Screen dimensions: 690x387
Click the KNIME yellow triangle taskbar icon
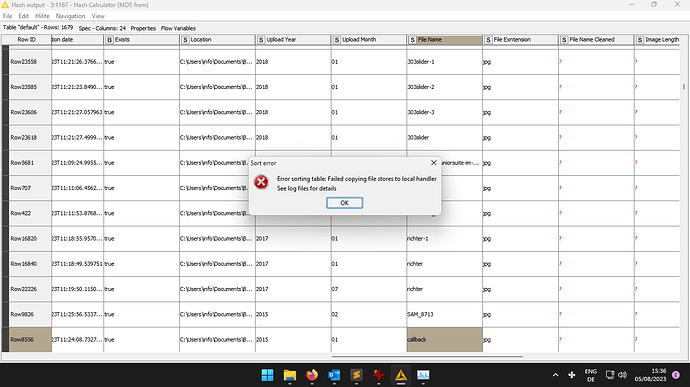tap(401, 375)
